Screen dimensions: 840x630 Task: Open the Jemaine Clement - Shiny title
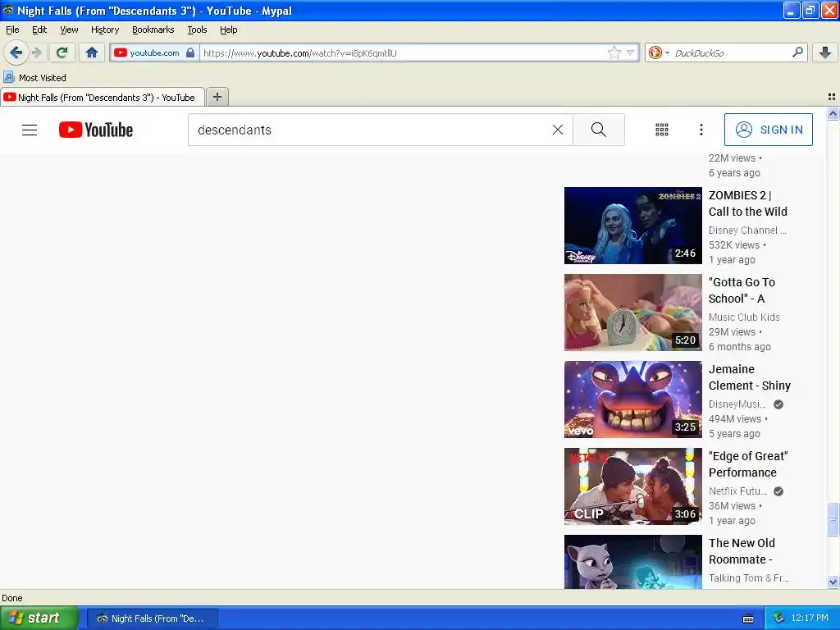point(750,377)
